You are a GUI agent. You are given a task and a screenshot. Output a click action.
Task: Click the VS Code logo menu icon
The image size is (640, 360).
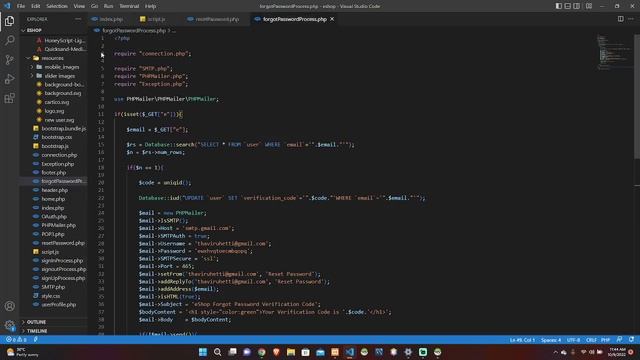pos(7,6)
